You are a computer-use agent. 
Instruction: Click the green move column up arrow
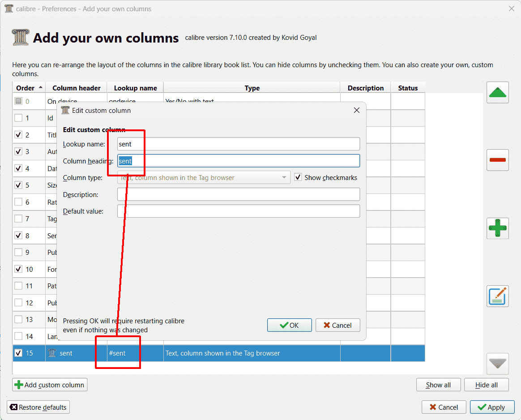498,93
